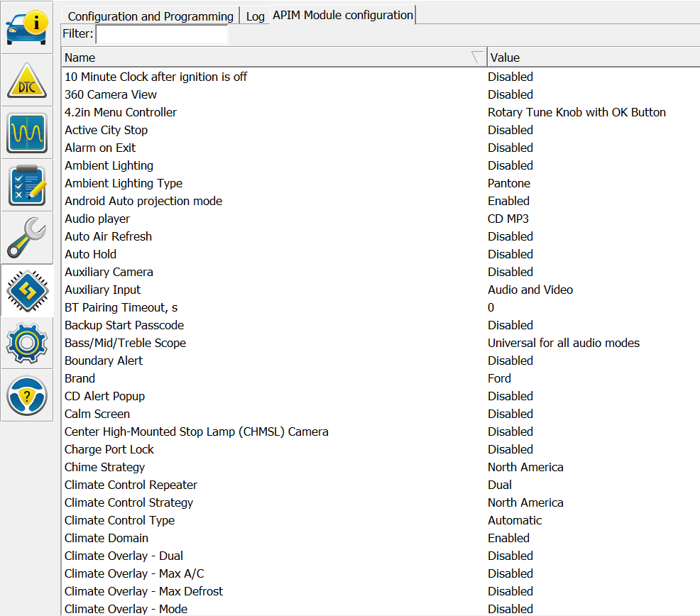The height and width of the screenshot is (616, 700).
Task: Select the configuration and programming chip icon
Action: (x=27, y=290)
